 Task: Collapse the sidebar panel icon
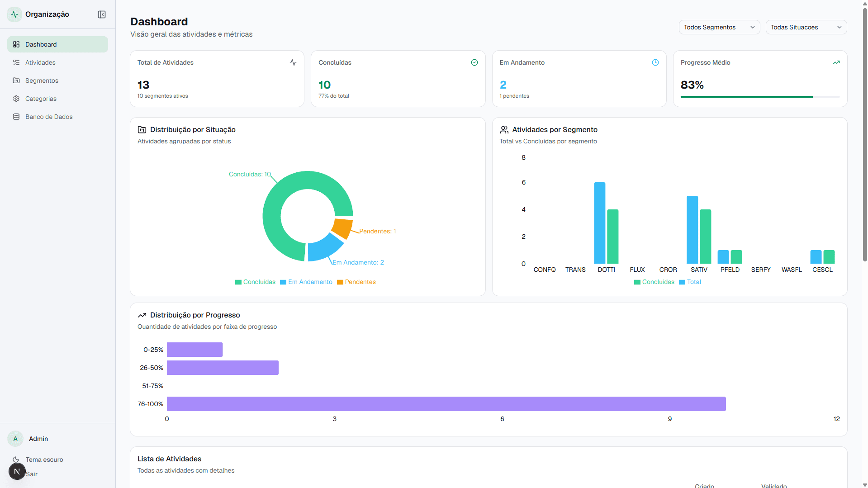click(x=102, y=14)
